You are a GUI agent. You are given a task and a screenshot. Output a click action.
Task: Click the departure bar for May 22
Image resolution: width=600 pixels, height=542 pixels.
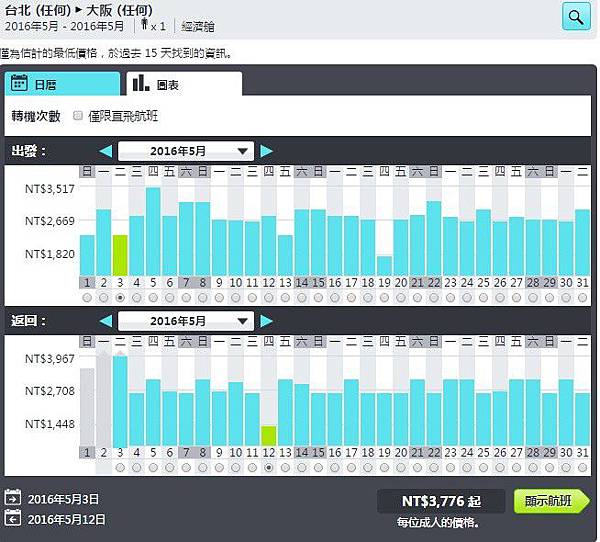[x=434, y=238]
